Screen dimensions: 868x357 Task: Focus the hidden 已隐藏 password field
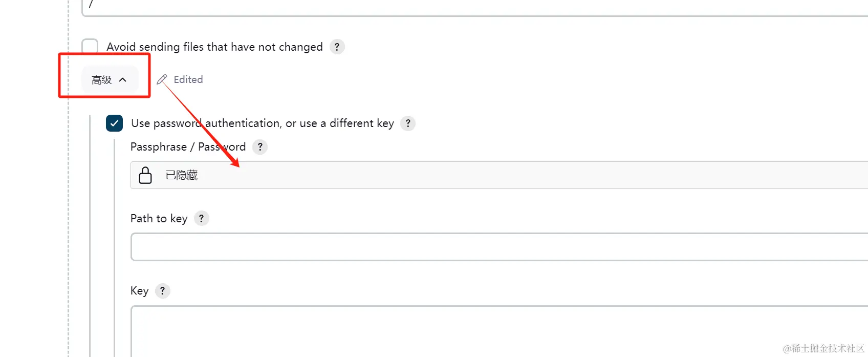coord(499,175)
